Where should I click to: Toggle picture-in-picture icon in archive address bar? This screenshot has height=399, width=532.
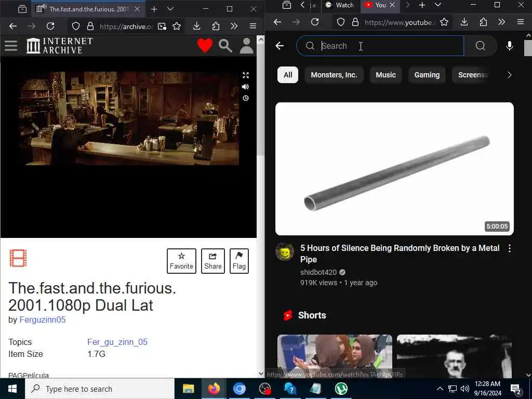coord(162,26)
